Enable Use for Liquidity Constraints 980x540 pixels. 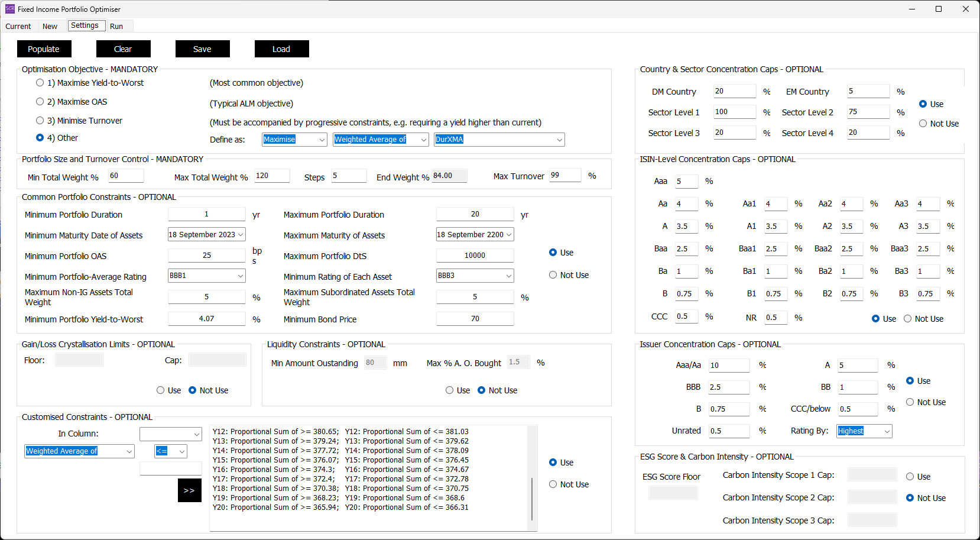pos(449,390)
